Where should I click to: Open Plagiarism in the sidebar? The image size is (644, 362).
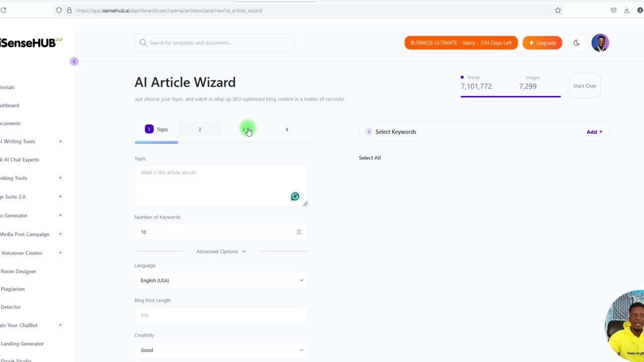pyautogui.click(x=13, y=289)
